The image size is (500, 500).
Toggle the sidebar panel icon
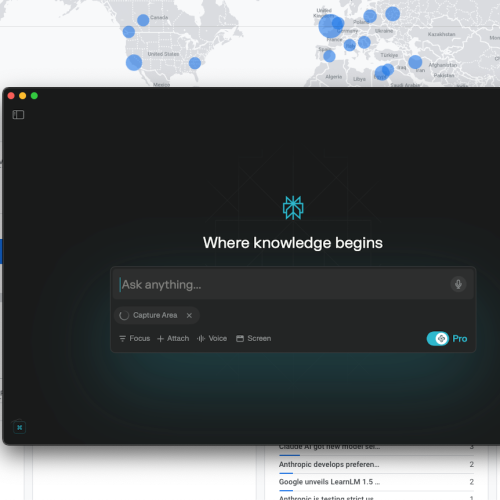tap(18, 115)
